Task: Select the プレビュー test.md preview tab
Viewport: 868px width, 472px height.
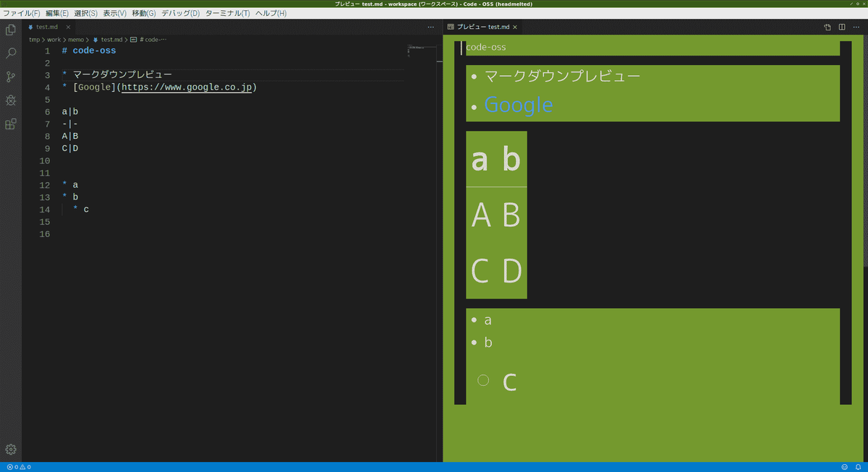Action: (482, 27)
